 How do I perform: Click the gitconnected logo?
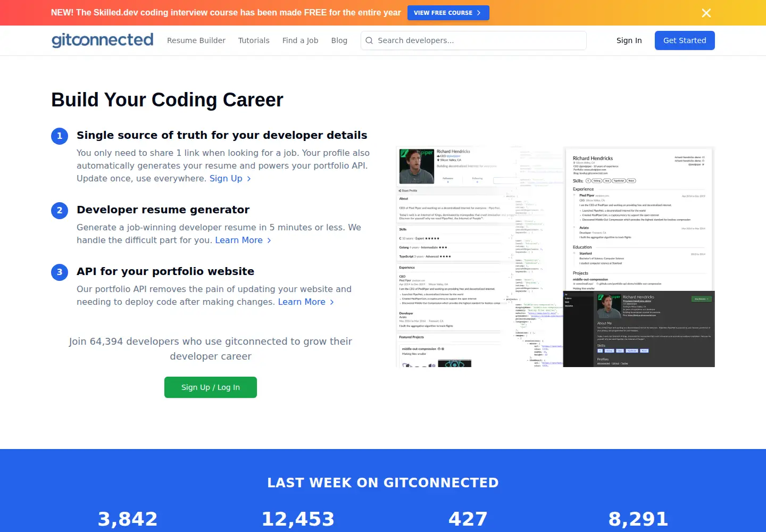pyautogui.click(x=102, y=40)
